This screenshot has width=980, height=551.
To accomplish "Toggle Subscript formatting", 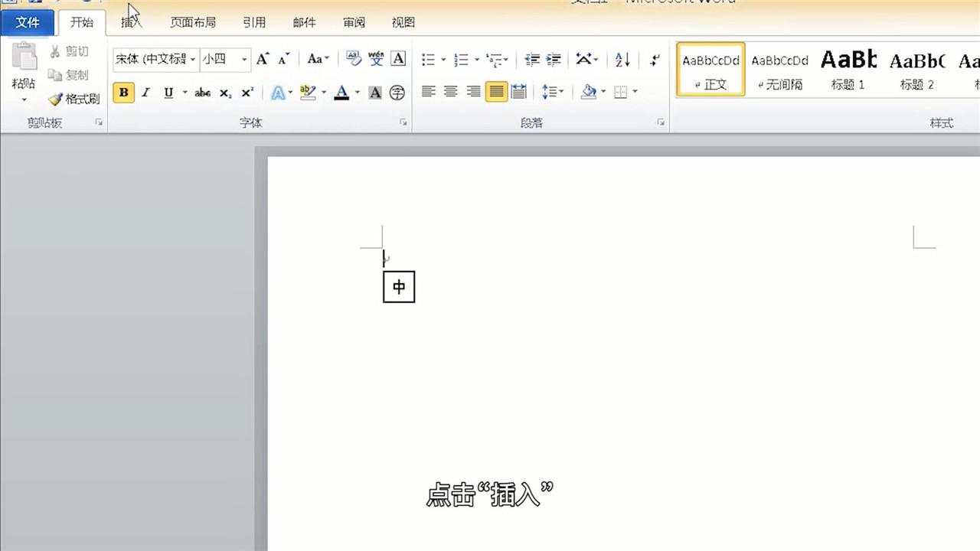I will tap(225, 93).
